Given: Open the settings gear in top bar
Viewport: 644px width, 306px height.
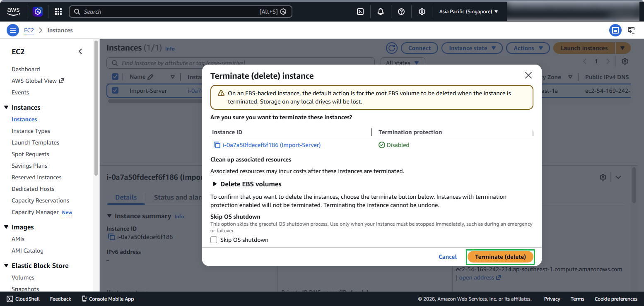Looking at the screenshot, I should 422,12.
